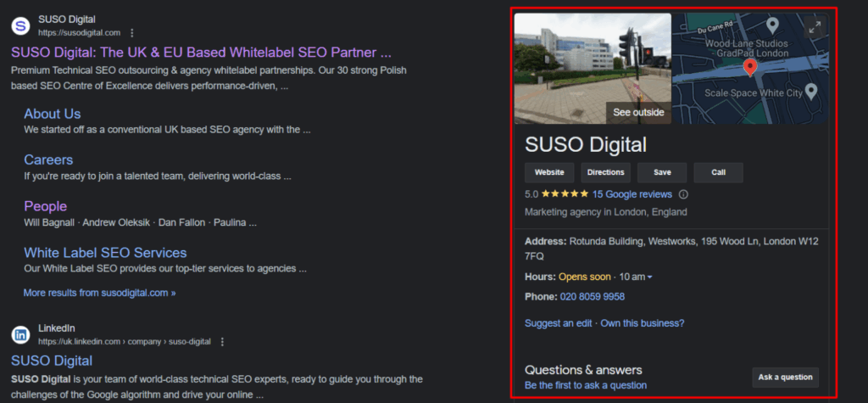
Task: Click the info icon next to reviews
Action: click(683, 194)
